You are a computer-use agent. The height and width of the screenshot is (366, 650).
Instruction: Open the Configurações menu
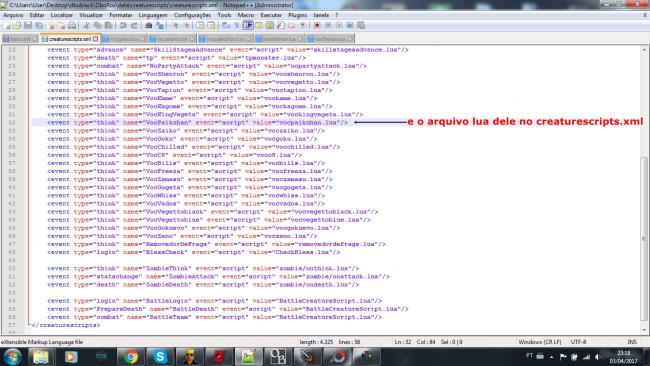(x=192, y=15)
